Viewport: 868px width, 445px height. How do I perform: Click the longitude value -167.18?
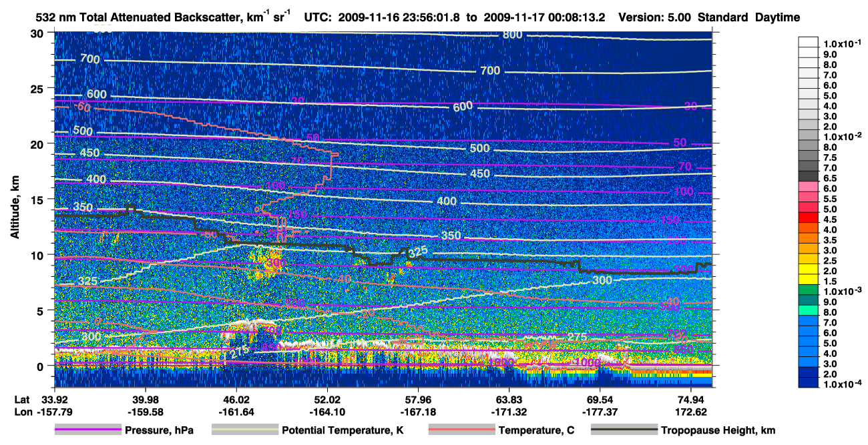(x=419, y=412)
